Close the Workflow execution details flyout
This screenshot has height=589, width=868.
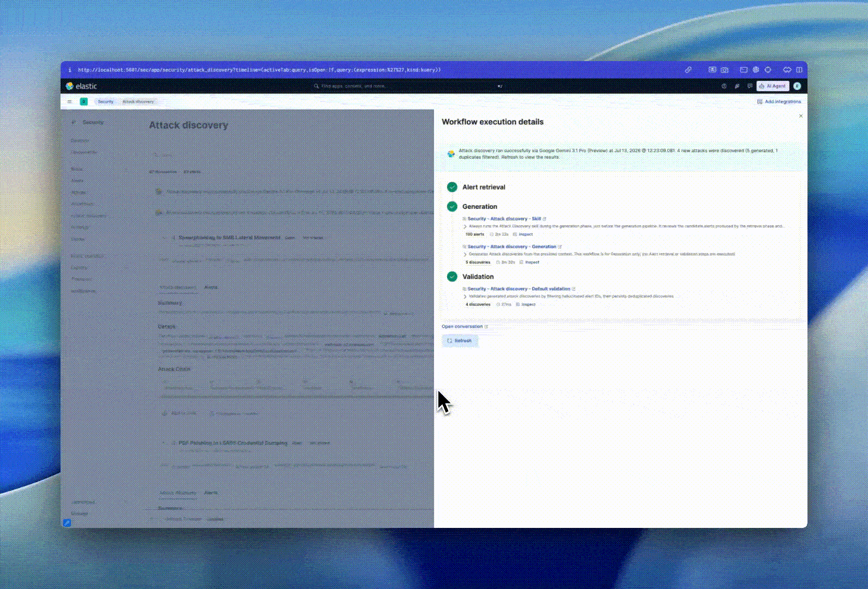click(x=800, y=116)
